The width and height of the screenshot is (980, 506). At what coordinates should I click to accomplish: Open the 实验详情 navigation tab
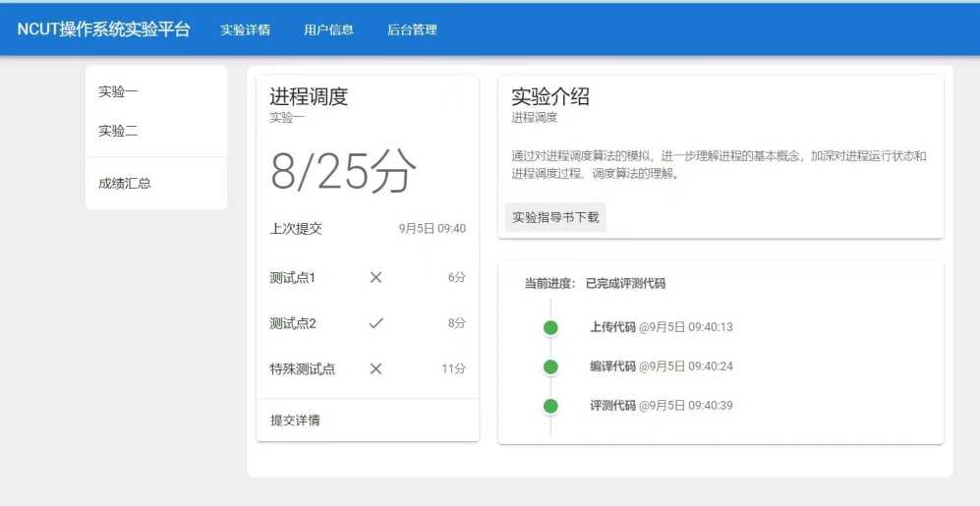point(245,29)
